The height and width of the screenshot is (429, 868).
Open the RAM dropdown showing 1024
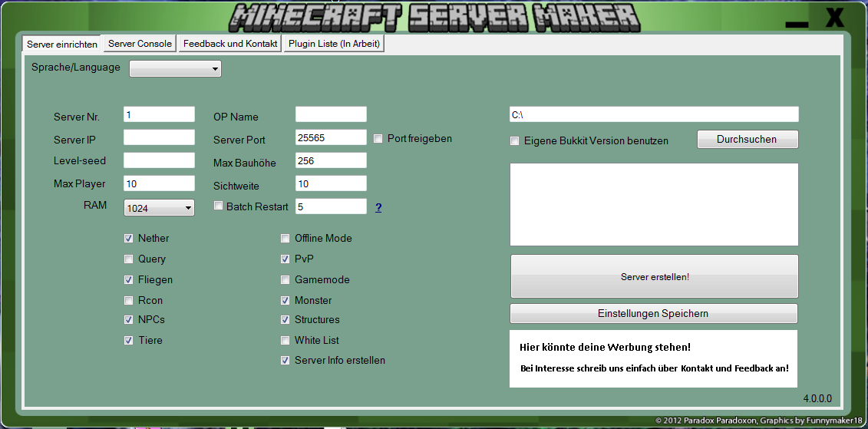[160, 208]
